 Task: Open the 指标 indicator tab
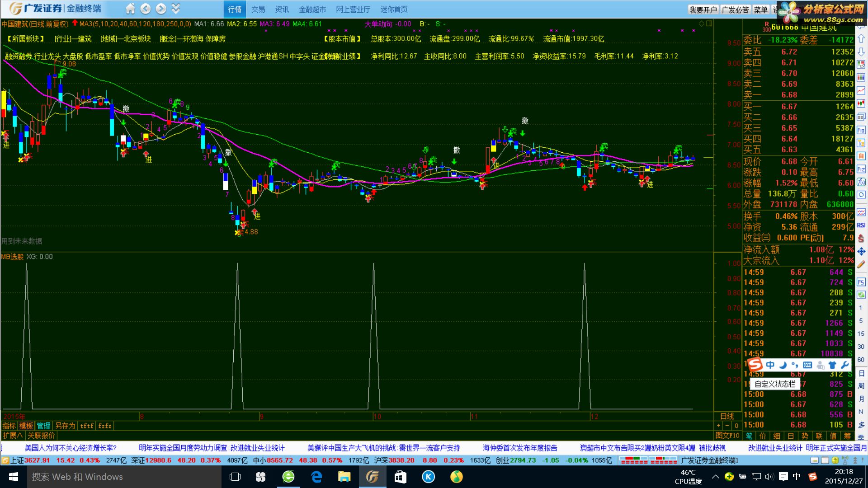(9, 426)
